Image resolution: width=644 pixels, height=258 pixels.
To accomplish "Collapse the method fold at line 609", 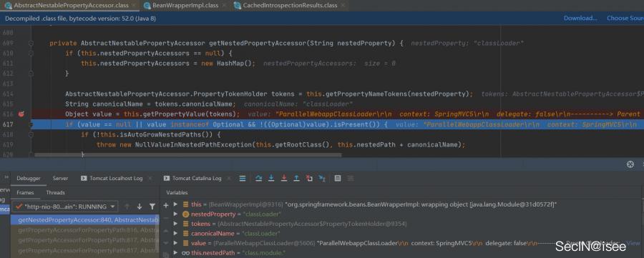I will click(31, 43).
